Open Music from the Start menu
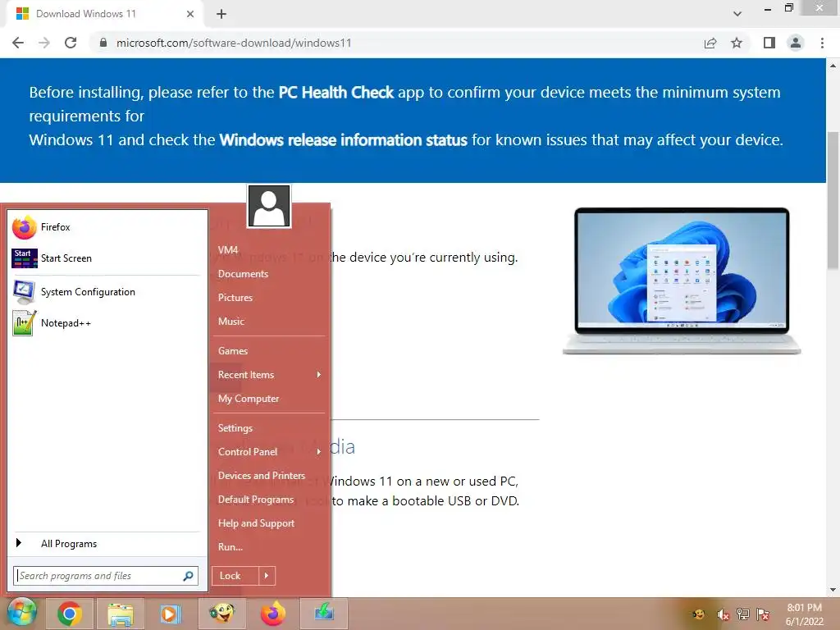Screen dimensions: 840x630 click(x=231, y=322)
